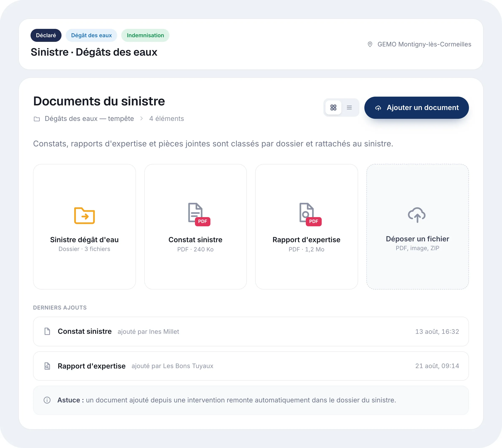Viewport: 502px width, 448px height.
Task: Open the Sinistre dégât d'eau folder icon
Action: (85, 216)
